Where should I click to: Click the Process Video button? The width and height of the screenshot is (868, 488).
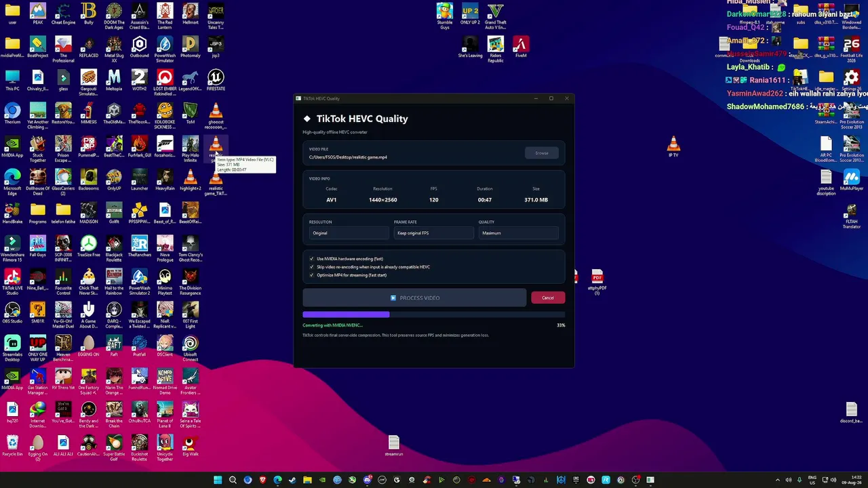click(x=414, y=298)
